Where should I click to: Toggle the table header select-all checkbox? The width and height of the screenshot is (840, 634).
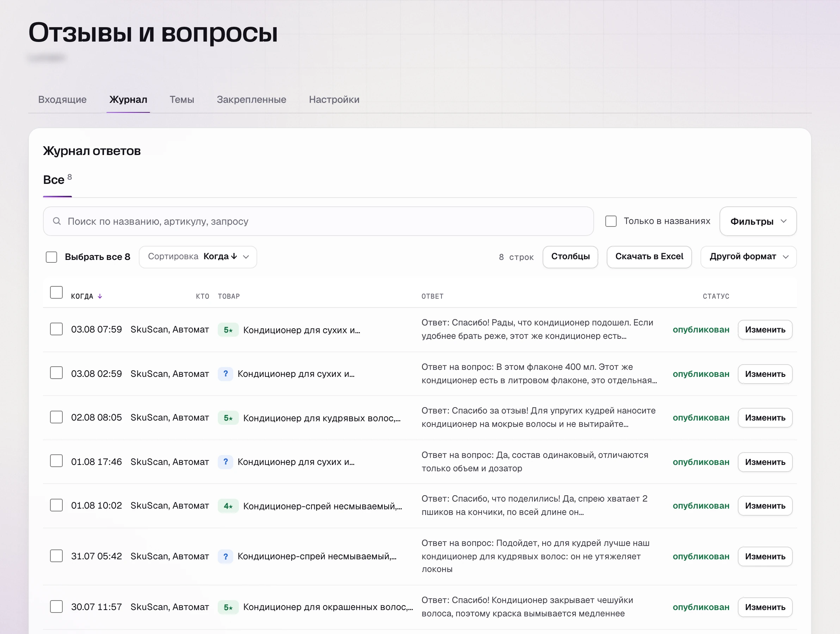click(56, 292)
